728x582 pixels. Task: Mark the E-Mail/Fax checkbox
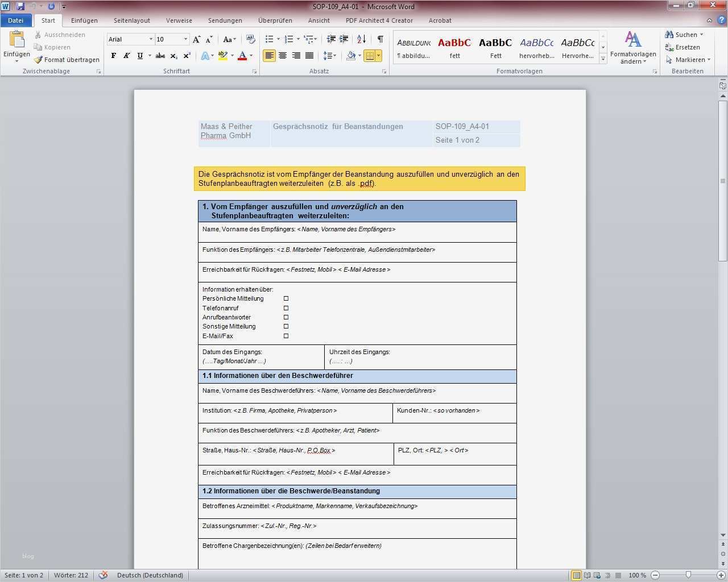(286, 336)
